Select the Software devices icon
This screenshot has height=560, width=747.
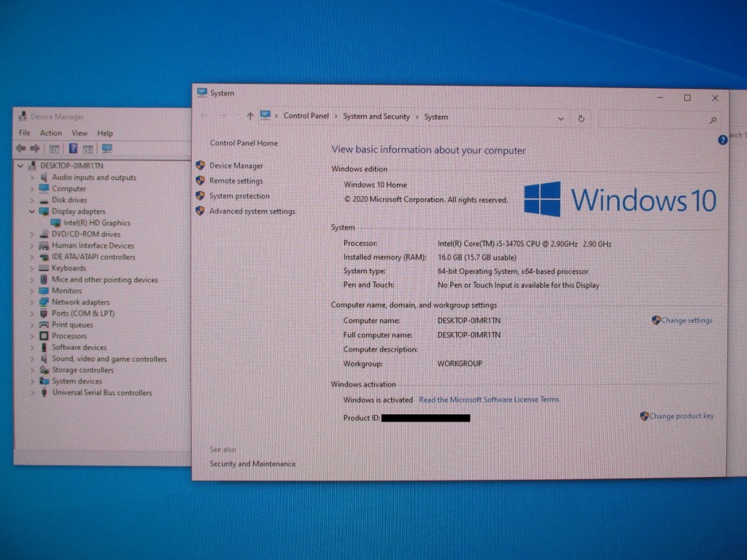[44, 347]
